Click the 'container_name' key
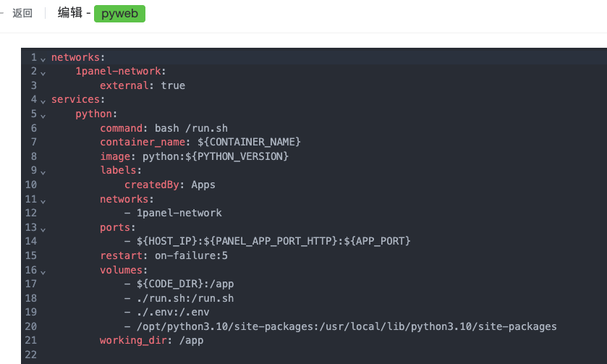 click(x=143, y=142)
